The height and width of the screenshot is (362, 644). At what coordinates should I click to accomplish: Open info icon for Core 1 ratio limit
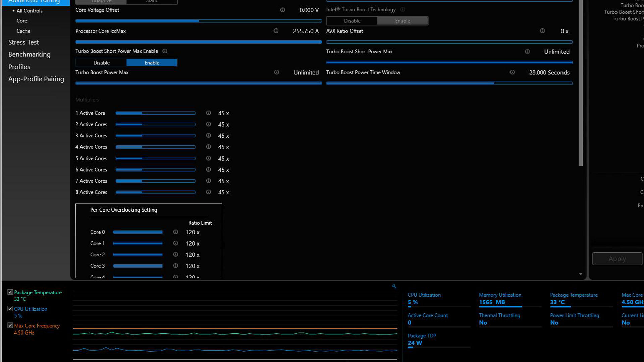point(175,243)
